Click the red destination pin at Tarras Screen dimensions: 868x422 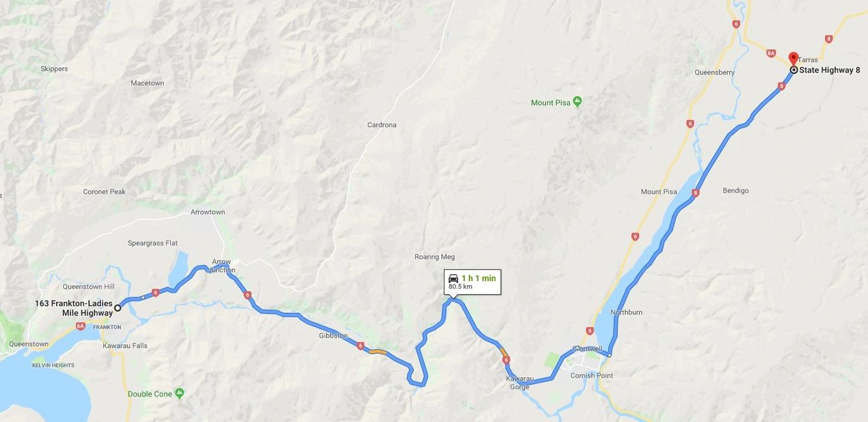click(793, 58)
